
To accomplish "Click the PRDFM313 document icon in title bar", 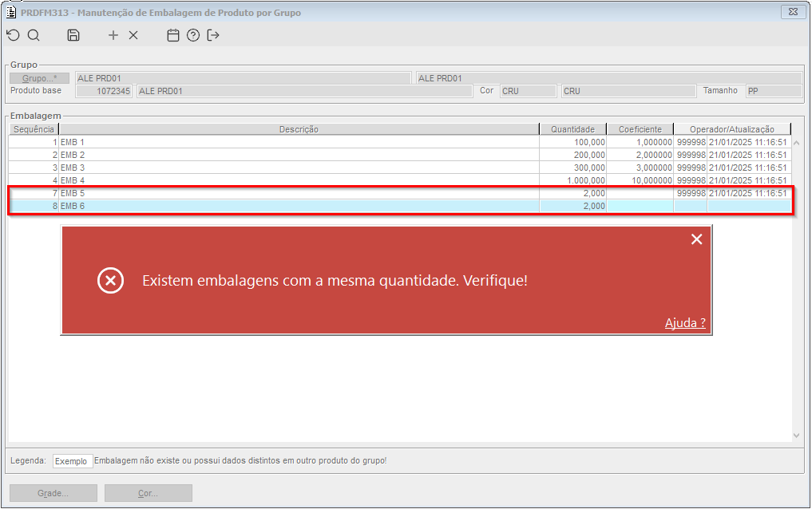I will tap(11, 12).
